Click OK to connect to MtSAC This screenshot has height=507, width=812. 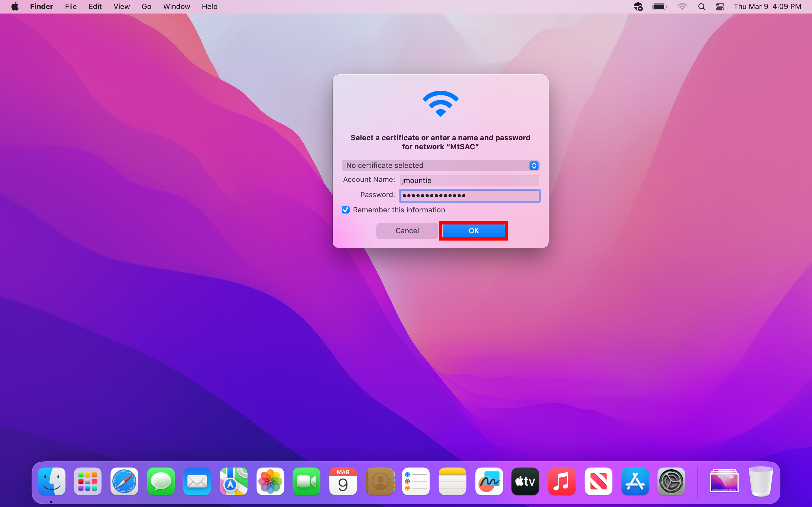[473, 230]
